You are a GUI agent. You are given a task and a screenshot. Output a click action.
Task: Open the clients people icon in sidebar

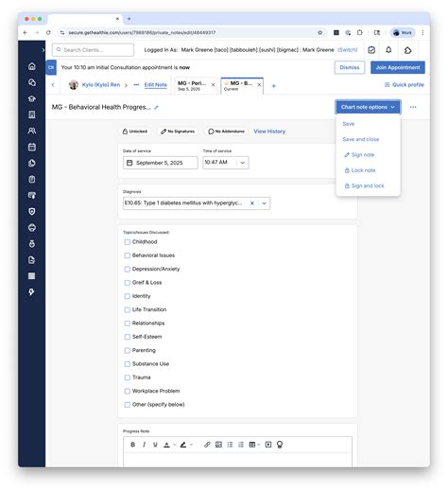point(32,131)
